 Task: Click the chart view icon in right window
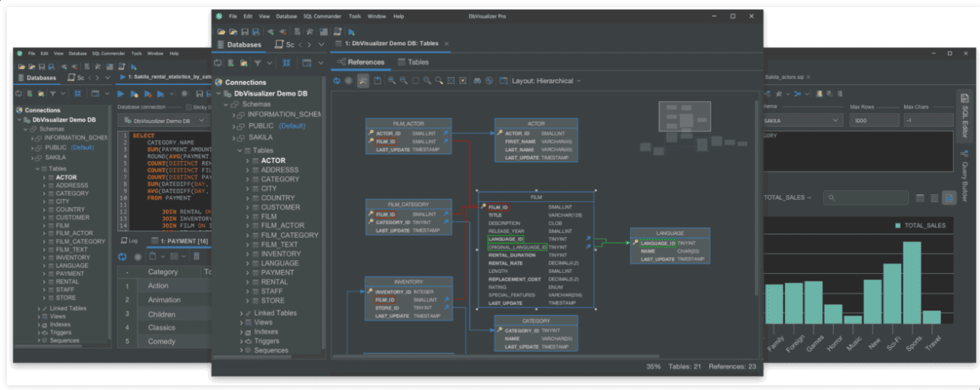(x=949, y=198)
